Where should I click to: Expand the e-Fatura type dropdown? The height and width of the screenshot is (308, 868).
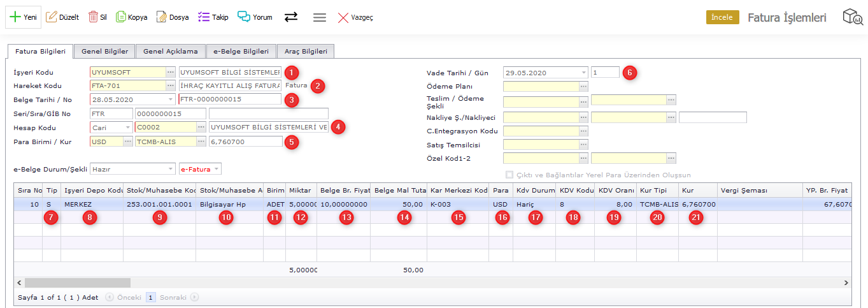[x=217, y=169]
